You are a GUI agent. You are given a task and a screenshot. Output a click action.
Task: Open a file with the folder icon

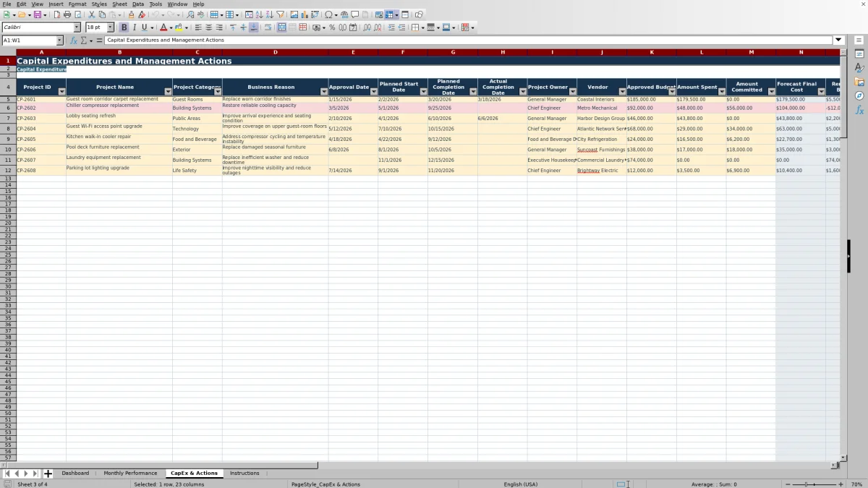pos(22,14)
